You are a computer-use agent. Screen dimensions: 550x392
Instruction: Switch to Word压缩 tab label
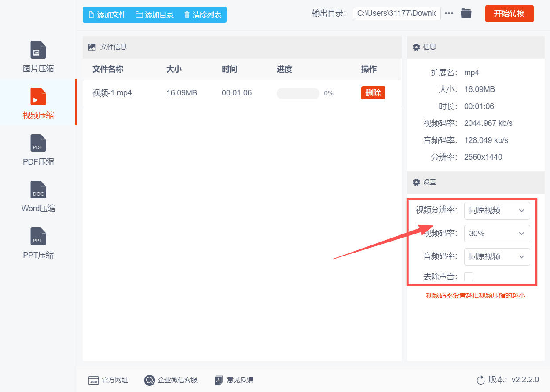pos(38,209)
